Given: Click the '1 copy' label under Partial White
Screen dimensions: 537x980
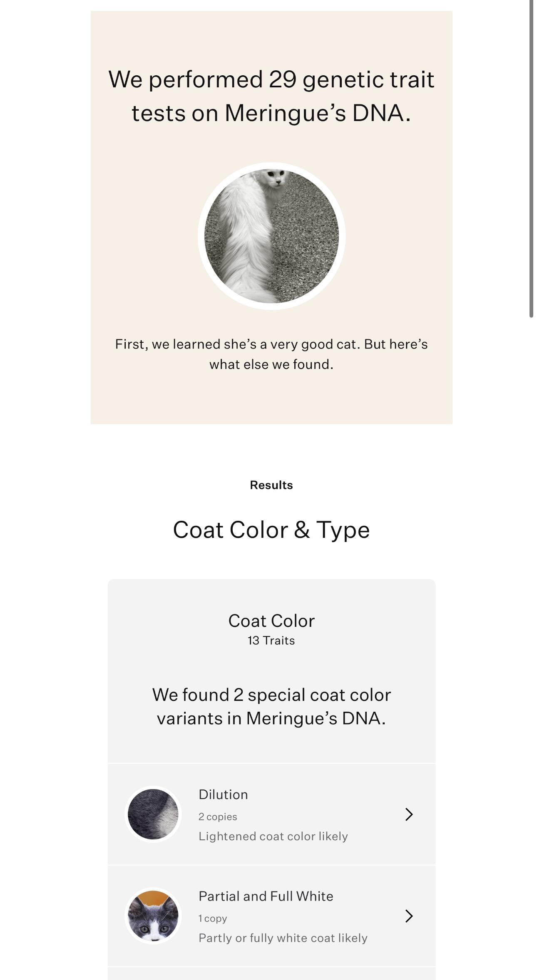Looking at the screenshot, I should [213, 918].
